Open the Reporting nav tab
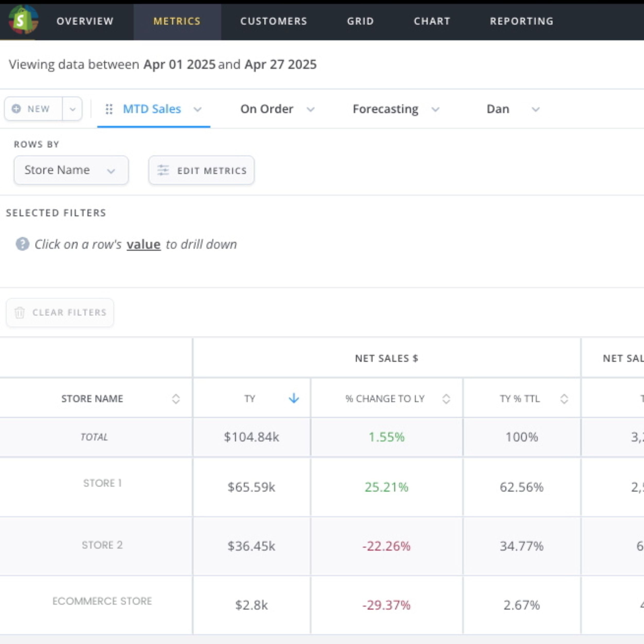The height and width of the screenshot is (644, 644). pyautogui.click(x=521, y=21)
